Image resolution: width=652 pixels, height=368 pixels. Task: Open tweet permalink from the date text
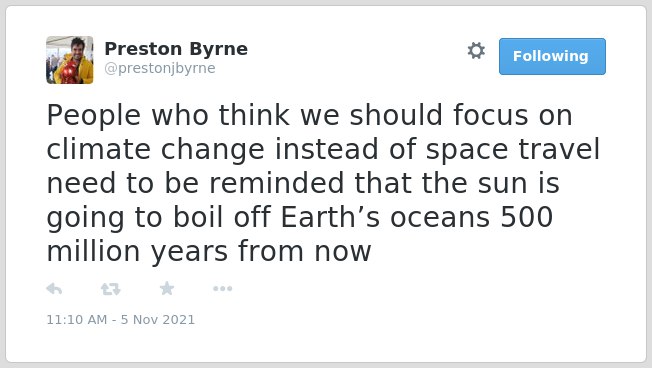[121, 320]
